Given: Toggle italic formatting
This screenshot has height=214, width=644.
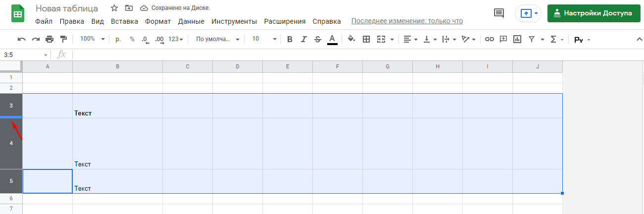Looking at the screenshot, I should (x=304, y=39).
